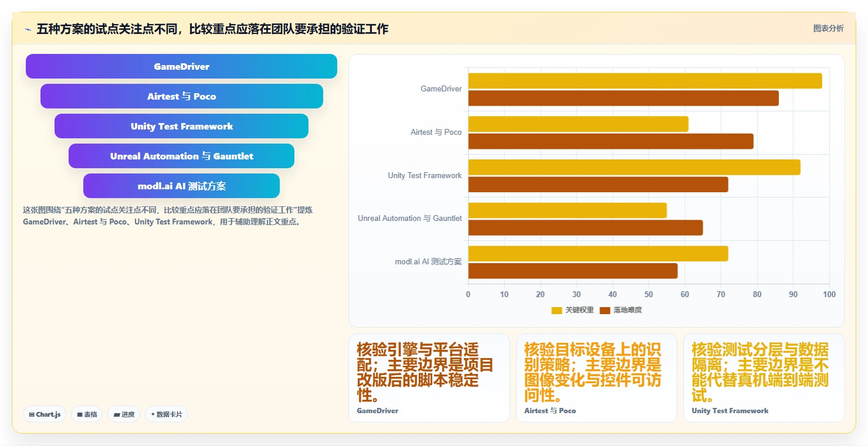This screenshot has height=446, width=868.
Task: Click Unity Test Framework 关键权重 yellow bar
Action: pos(634,167)
